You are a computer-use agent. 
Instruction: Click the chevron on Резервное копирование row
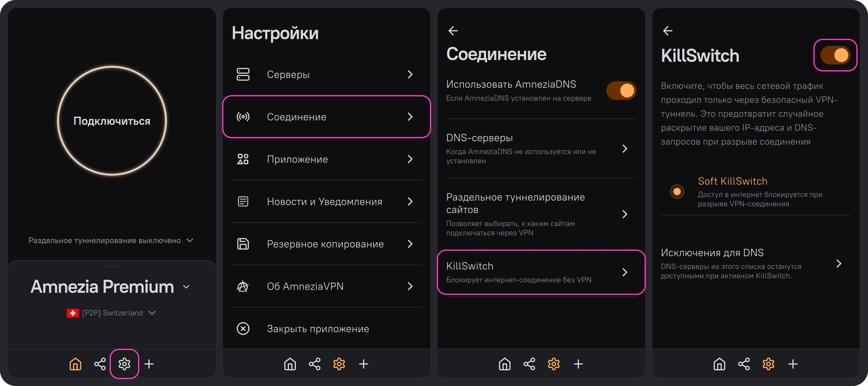(410, 244)
